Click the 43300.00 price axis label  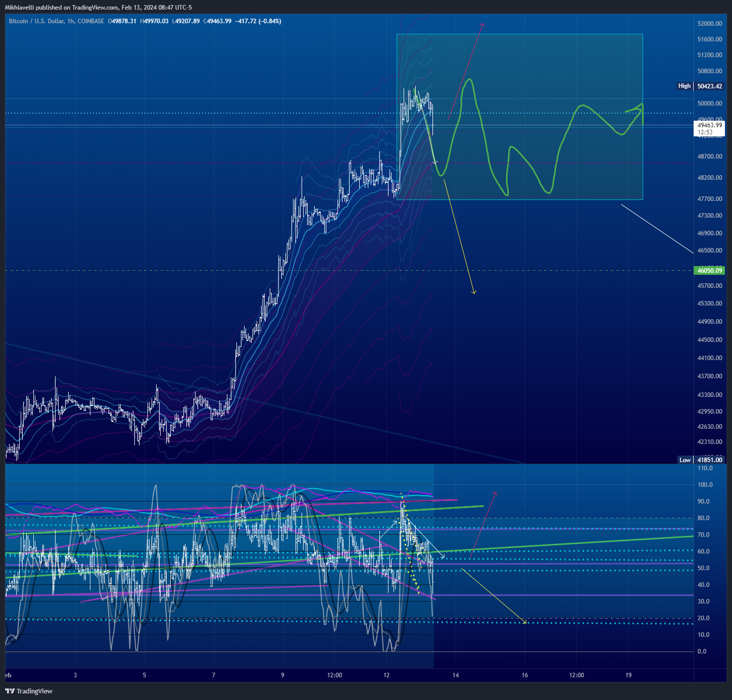point(710,395)
